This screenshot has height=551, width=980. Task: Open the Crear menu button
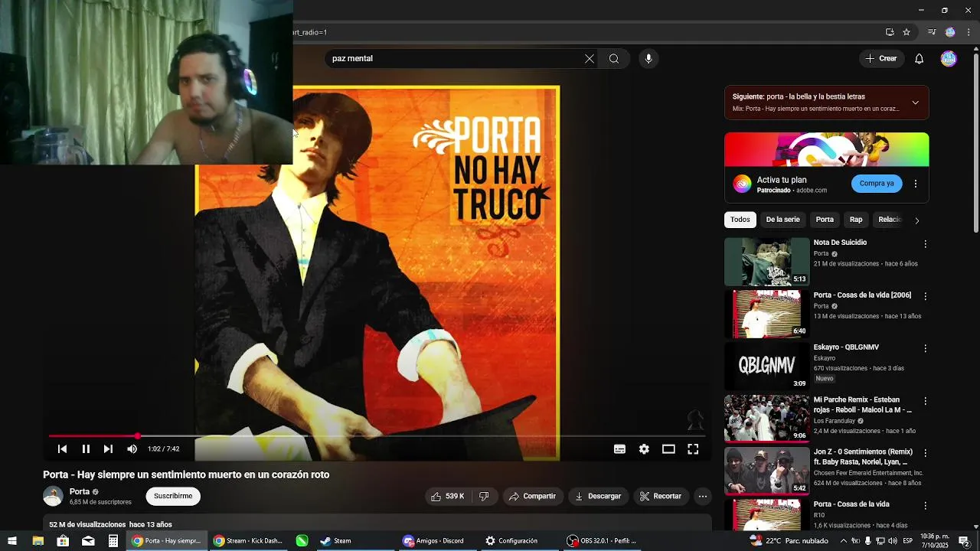881,59
